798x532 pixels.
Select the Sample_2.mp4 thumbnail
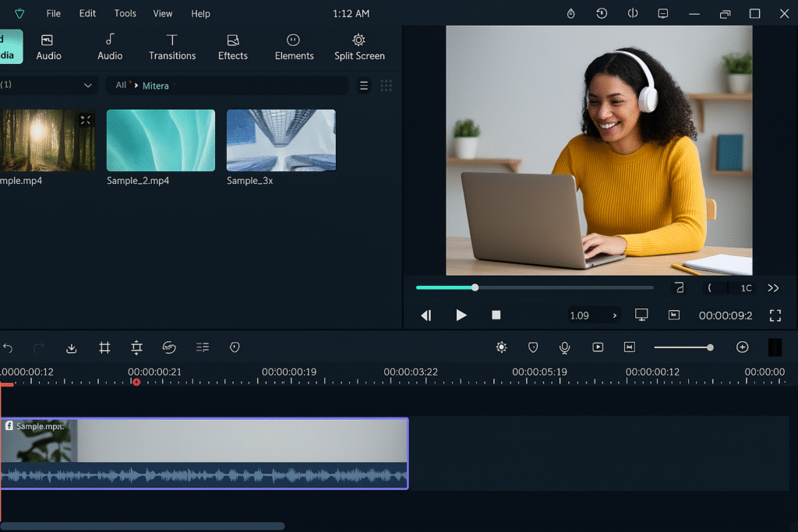pos(161,140)
